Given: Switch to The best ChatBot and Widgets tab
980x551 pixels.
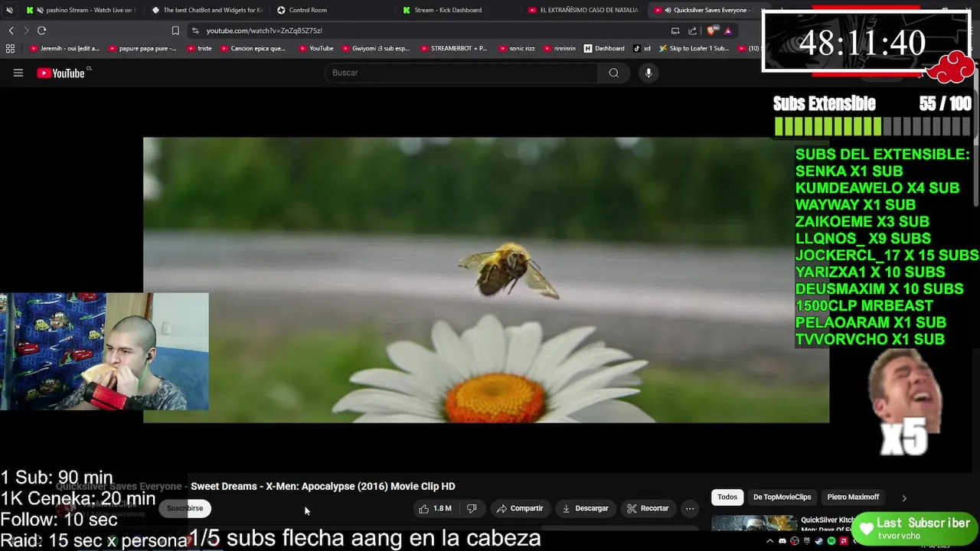Looking at the screenshot, I should (x=207, y=10).
